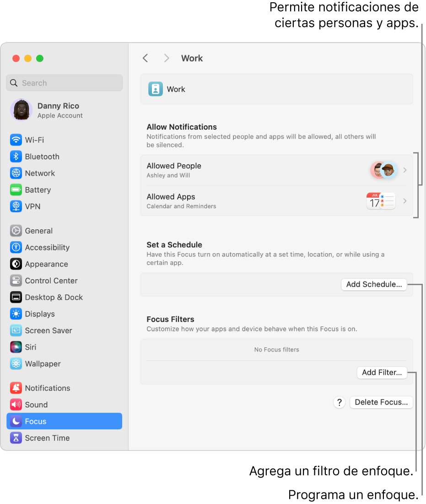
Task: Click the 'Allow Notifications' heading
Action: (182, 127)
